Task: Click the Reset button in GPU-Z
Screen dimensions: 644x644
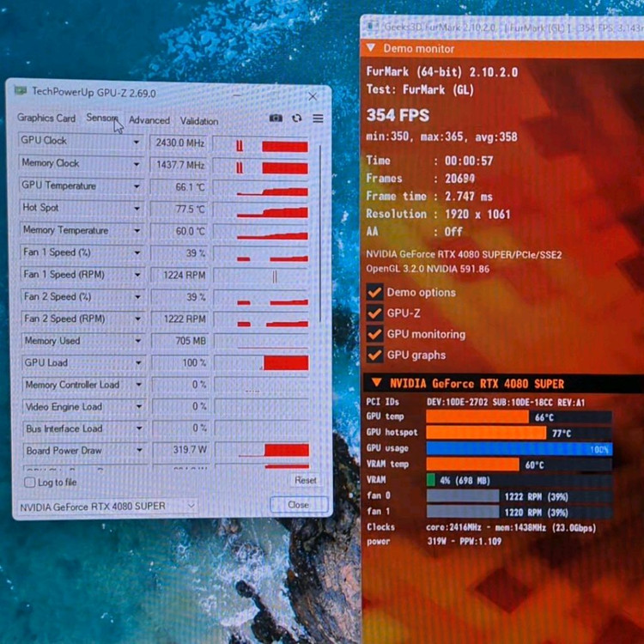Action: coord(305,480)
